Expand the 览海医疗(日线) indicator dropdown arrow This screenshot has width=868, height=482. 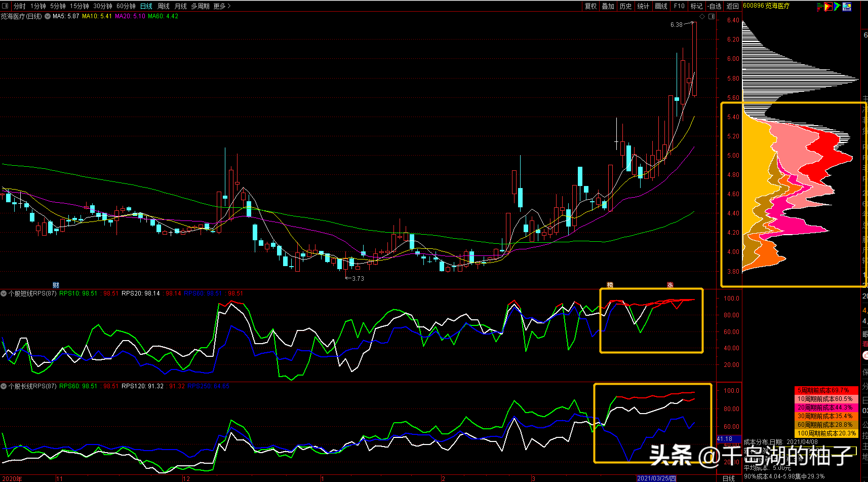click(48, 16)
